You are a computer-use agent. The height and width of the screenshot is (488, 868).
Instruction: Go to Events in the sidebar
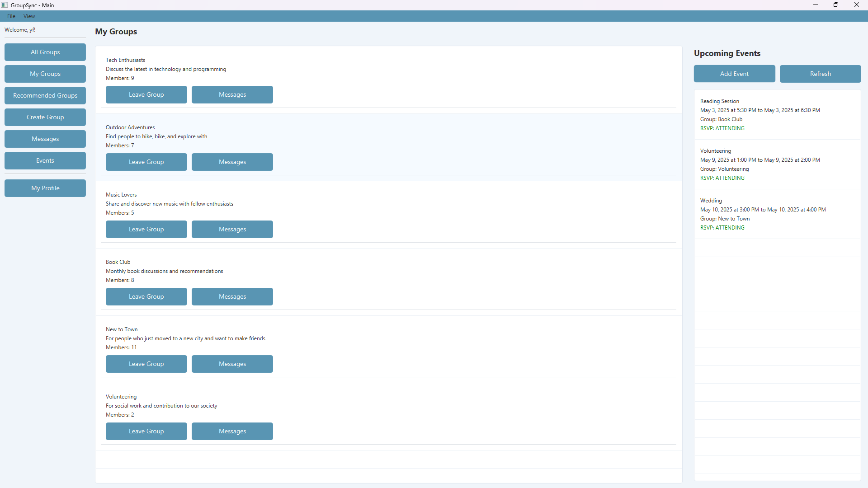(x=45, y=160)
